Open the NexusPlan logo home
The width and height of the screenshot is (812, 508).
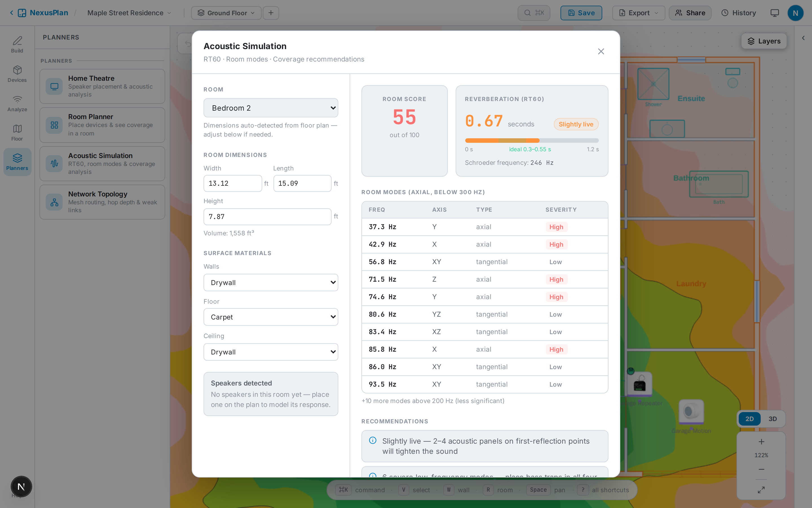22,13
